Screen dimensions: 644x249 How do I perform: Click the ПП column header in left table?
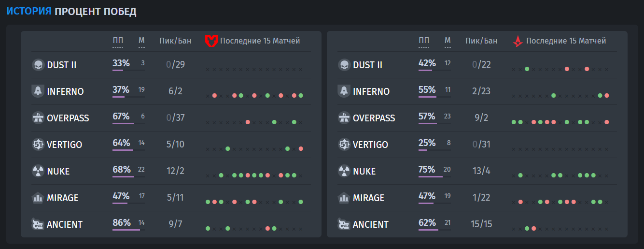[x=118, y=41]
